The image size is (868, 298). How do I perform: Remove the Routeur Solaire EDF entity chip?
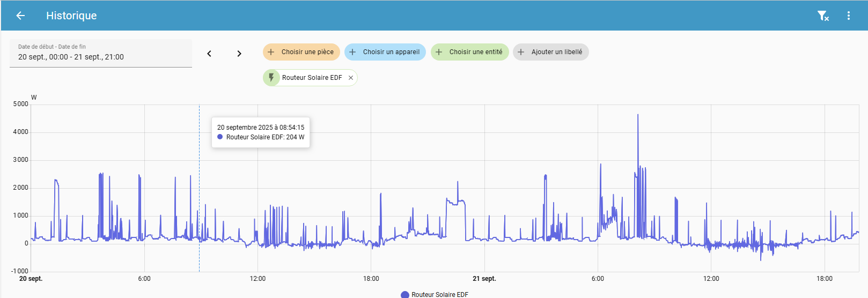point(351,78)
